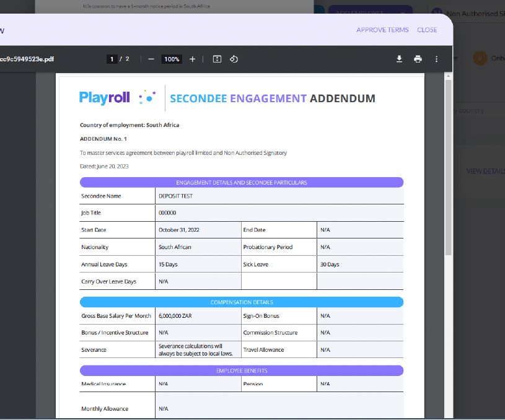Select the CLOSE option in the header bar
This screenshot has height=420, width=505.
[427, 30]
